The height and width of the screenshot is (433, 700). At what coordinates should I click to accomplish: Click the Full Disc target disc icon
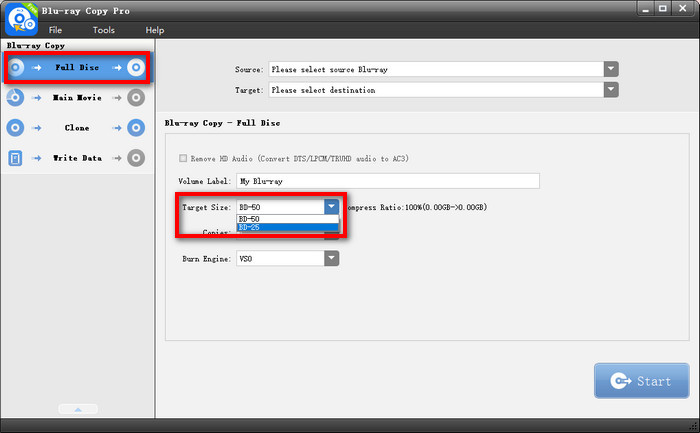click(136, 68)
